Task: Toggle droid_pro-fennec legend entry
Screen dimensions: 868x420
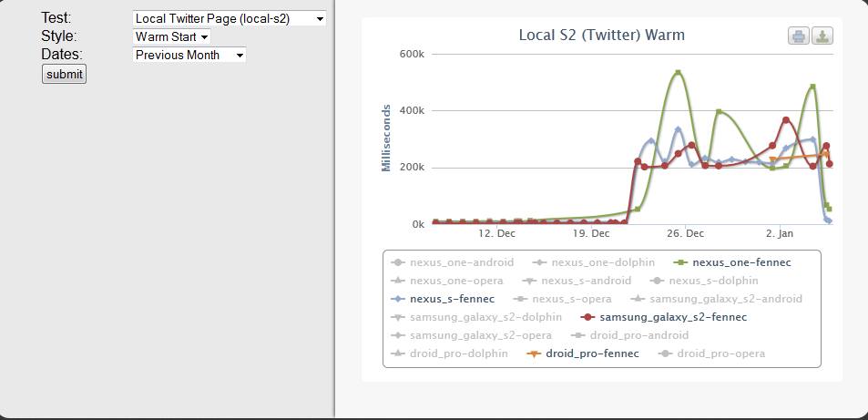Action: (582, 353)
